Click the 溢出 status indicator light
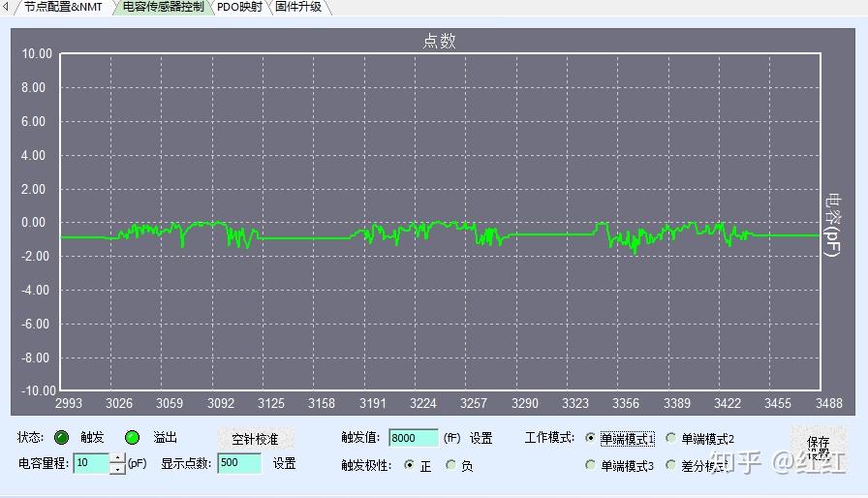 tap(133, 438)
